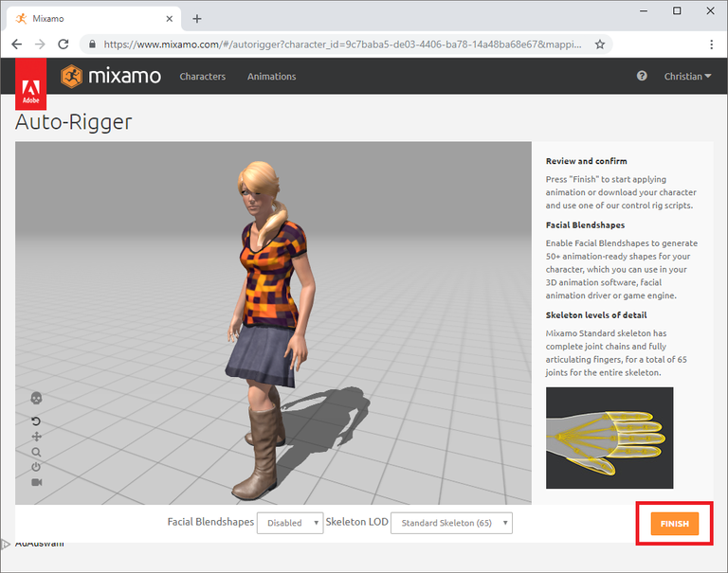This screenshot has width=728, height=573.
Task: Click the Mixamo logo
Action: pyautogui.click(x=111, y=76)
